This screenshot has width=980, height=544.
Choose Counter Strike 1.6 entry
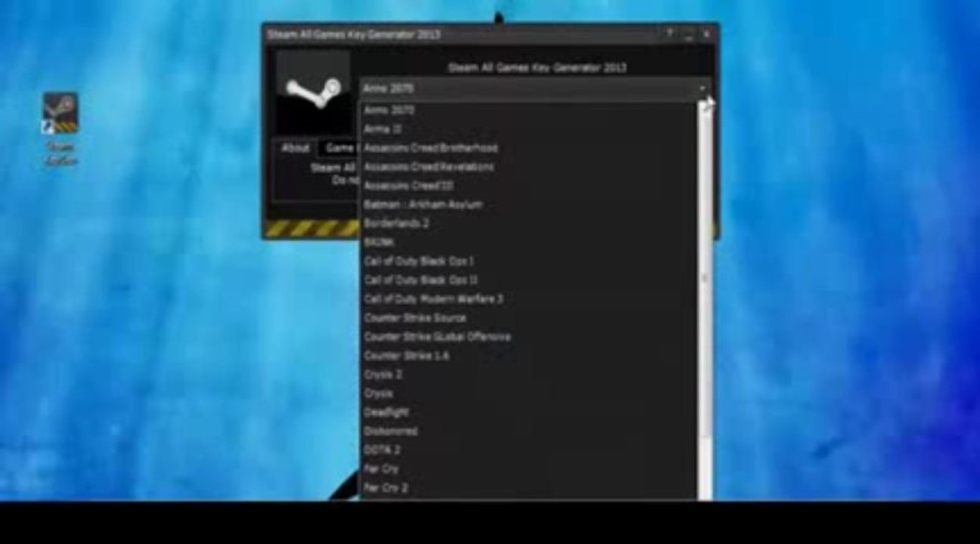click(528, 356)
